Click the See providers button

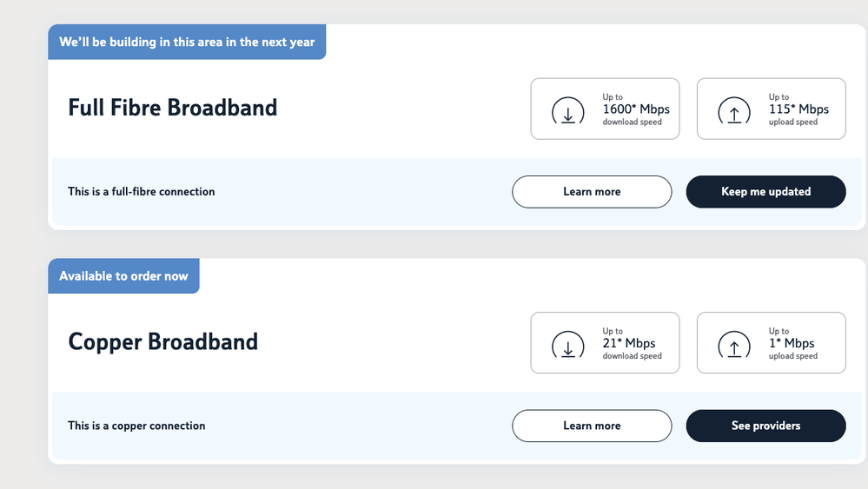[x=765, y=426]
